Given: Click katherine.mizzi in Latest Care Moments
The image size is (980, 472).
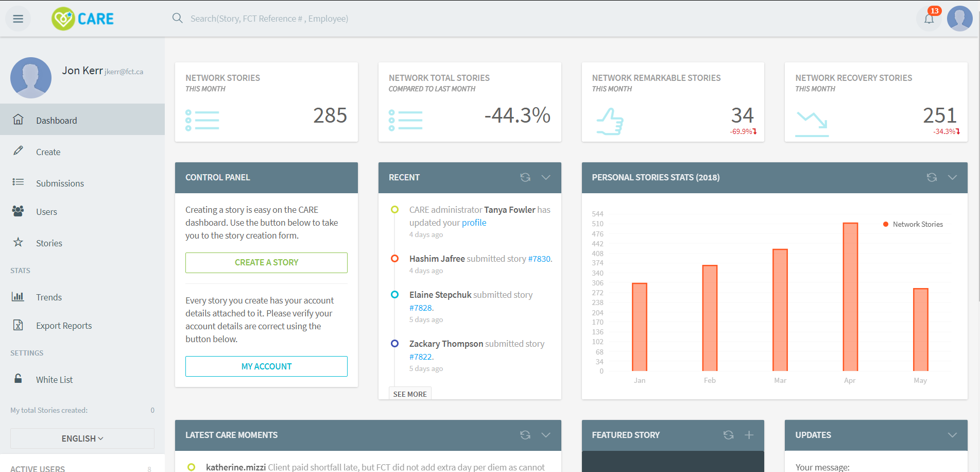Looking at the screenshot, I should point(236,467).
